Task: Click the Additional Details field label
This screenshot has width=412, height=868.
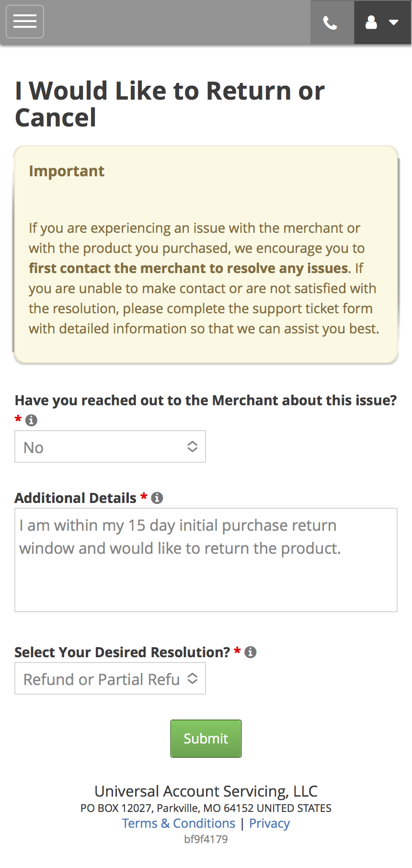Action: 76,498
